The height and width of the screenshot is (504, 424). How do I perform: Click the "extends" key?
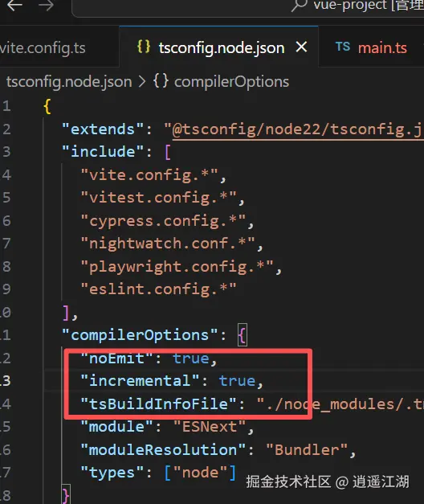[103, 129]
